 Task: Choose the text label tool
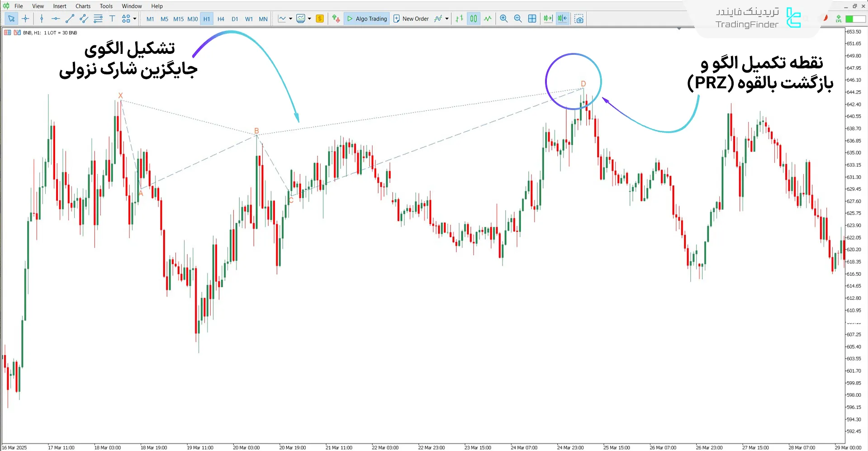point(112,19)
